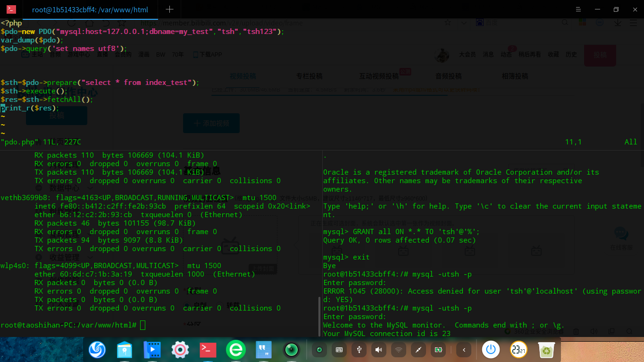The height and width of the screenshot is (362, 644).
Task: Minimize the terminal window
Action: pyautogui.click(x=597, y=9)
